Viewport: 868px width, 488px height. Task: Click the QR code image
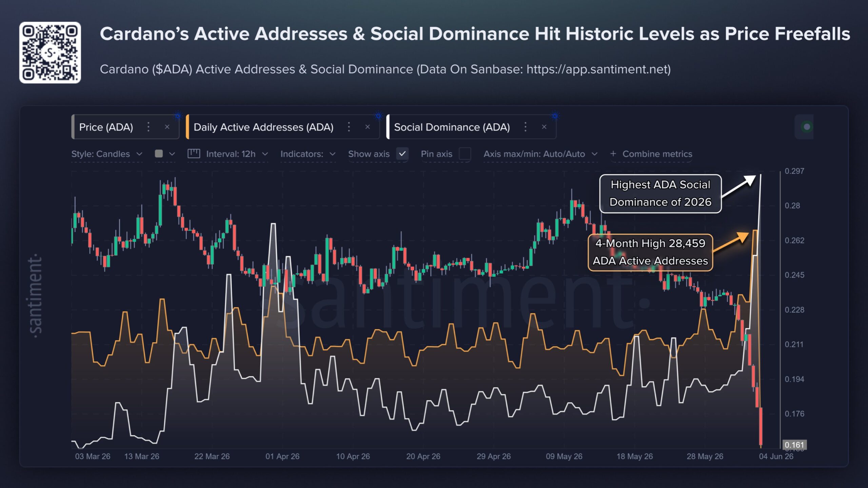coord(50,53)
